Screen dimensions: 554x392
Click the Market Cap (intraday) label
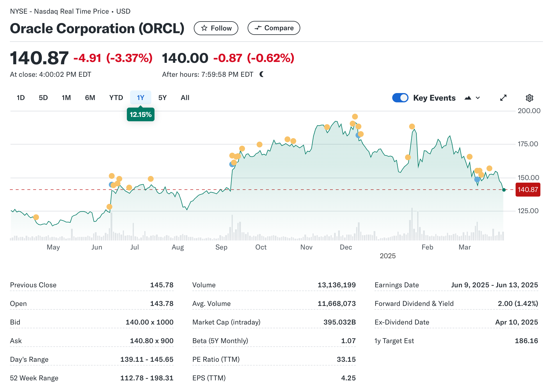point(226,322)
